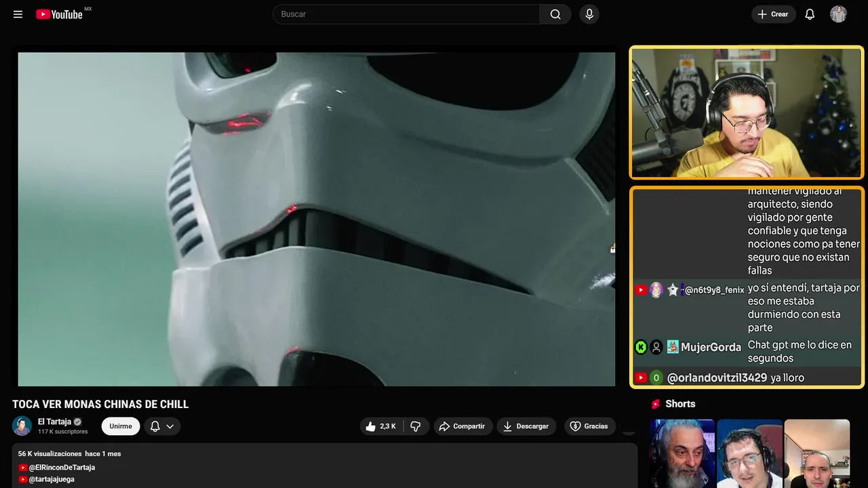Screen dimensions: 868x488
Task: Open @ElRinconDeTartaja channel link
Action: tap(62, 468)
